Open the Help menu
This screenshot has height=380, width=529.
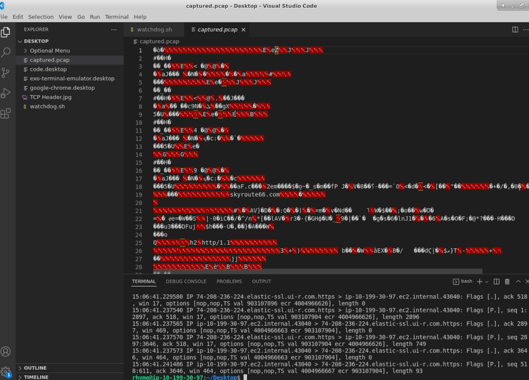point(140,17)
